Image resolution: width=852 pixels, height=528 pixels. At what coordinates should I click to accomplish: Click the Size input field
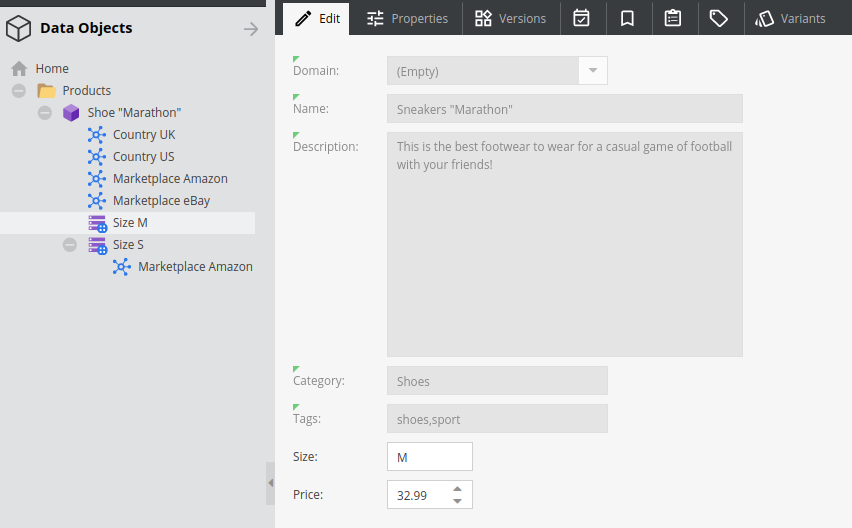click(430, 457)
